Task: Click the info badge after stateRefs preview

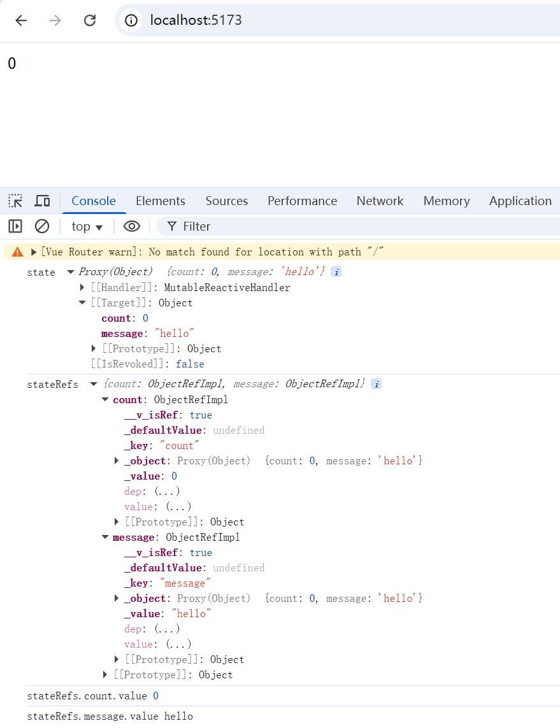Action: pos(377,384)
